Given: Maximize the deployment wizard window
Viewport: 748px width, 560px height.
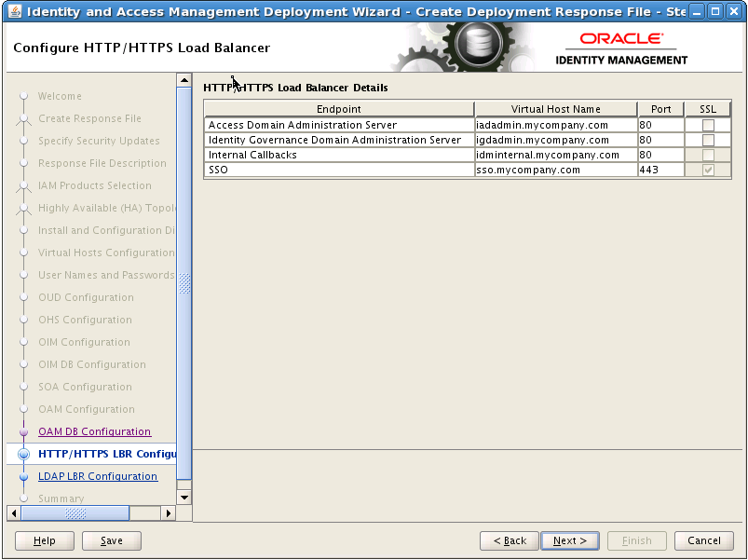Looking at the screenshot, I should (x=715, y=11).
